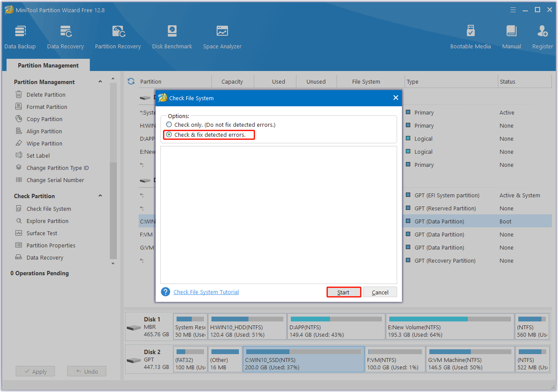Viewport: 558px width, 392px height.
Task: Collapse the Partition Management sidebar section
Action: tap(100, 81)
